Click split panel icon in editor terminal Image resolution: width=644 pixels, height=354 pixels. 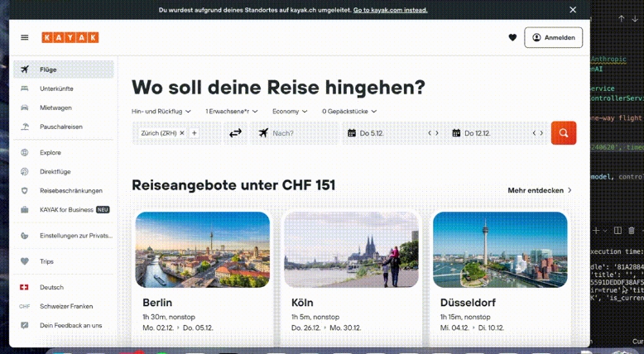tap(618, 231)
